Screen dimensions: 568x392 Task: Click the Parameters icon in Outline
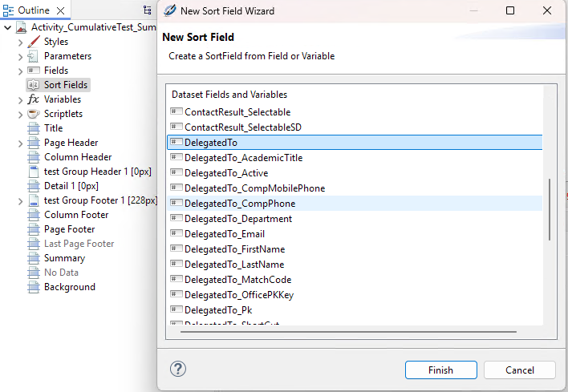(33, 56)
